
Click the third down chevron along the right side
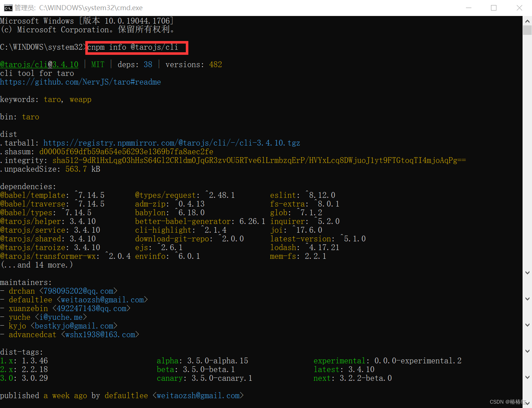pyautogui.click(x=527, y=325)
